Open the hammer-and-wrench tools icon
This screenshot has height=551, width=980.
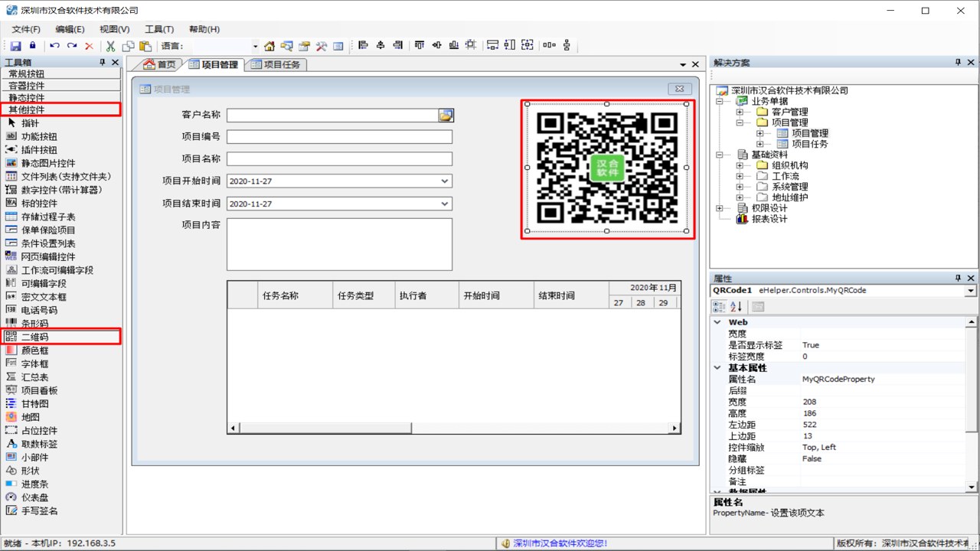322,46
